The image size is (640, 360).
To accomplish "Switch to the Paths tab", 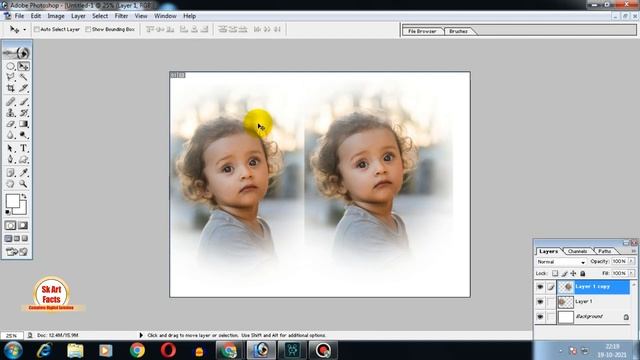I will 604,251.
